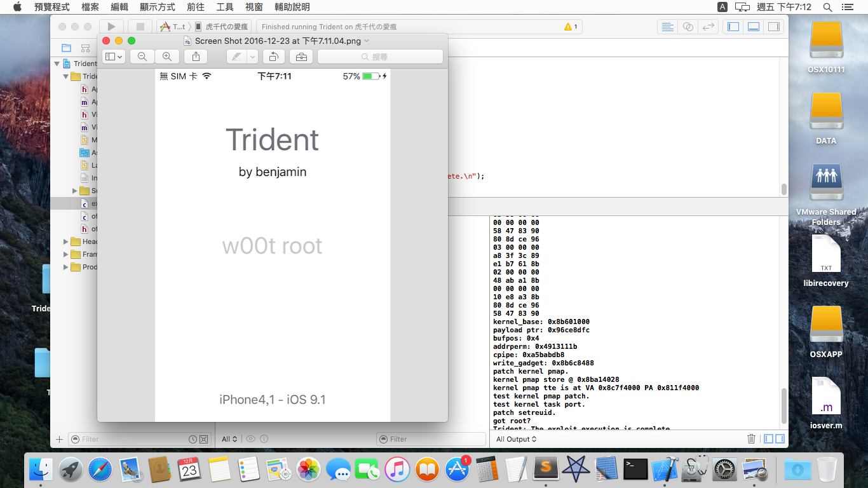Open the 顯示方式 menu

(158, 7)
